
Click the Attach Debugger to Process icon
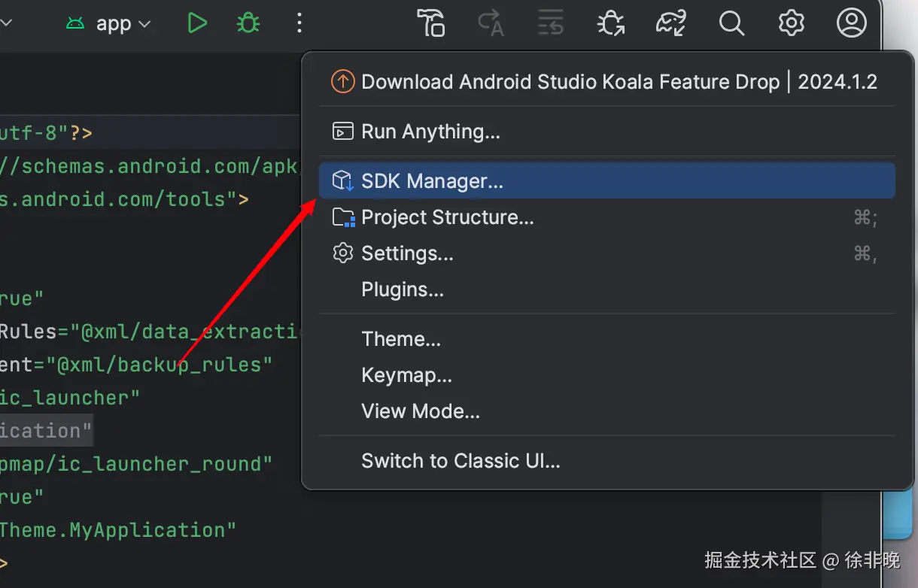pos(610,23)
